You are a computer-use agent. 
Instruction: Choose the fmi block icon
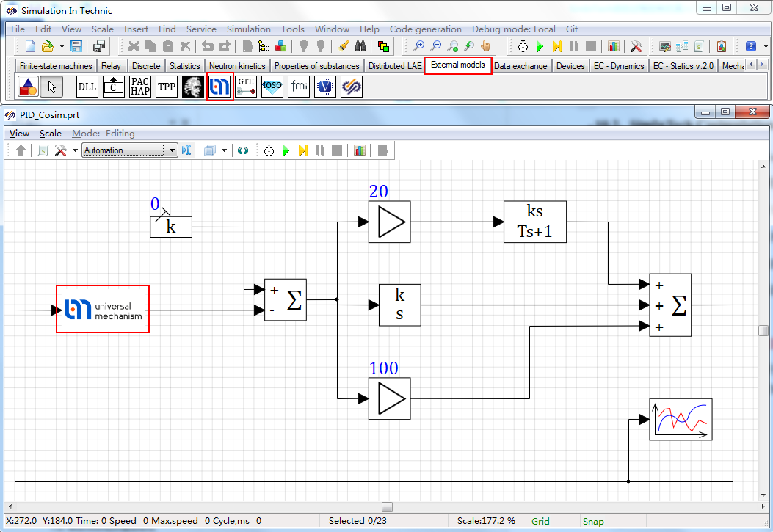coord(299,87)
